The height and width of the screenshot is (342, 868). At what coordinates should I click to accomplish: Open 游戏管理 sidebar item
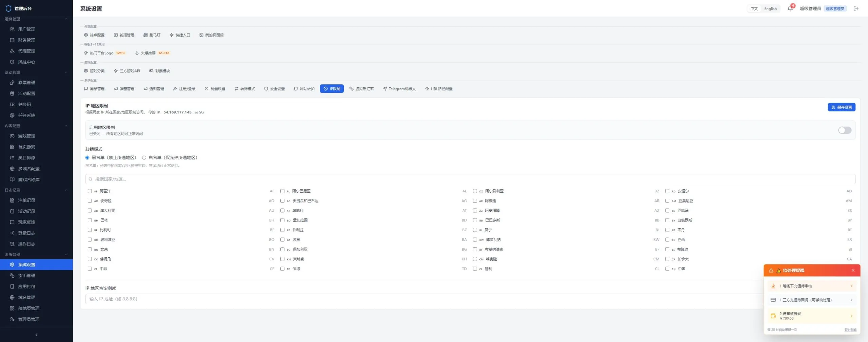(x=36, y=136)
